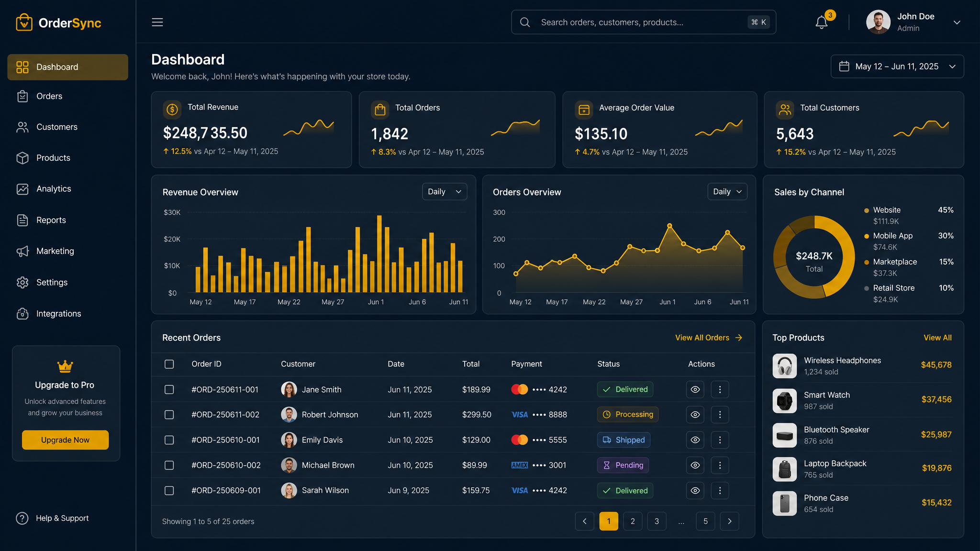Expand the John Doe account chevron
Screen dimensions: 980x551
957,22
